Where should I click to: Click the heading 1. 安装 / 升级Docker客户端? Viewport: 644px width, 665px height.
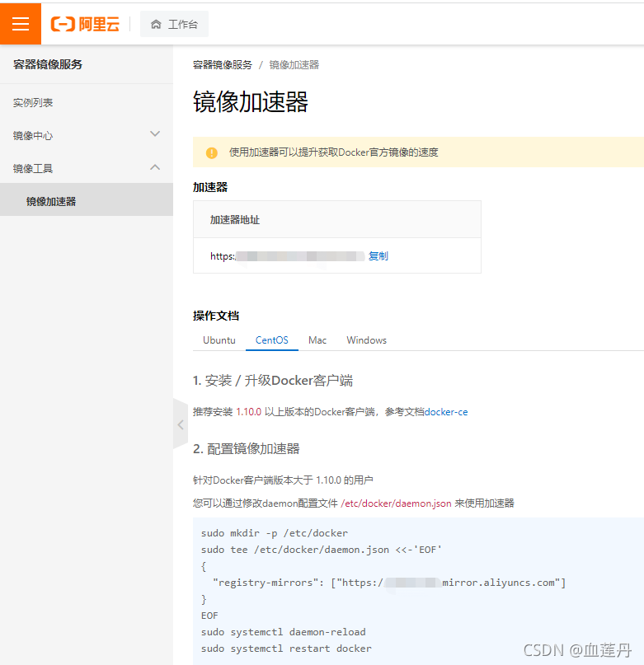[x=273, y=381]
